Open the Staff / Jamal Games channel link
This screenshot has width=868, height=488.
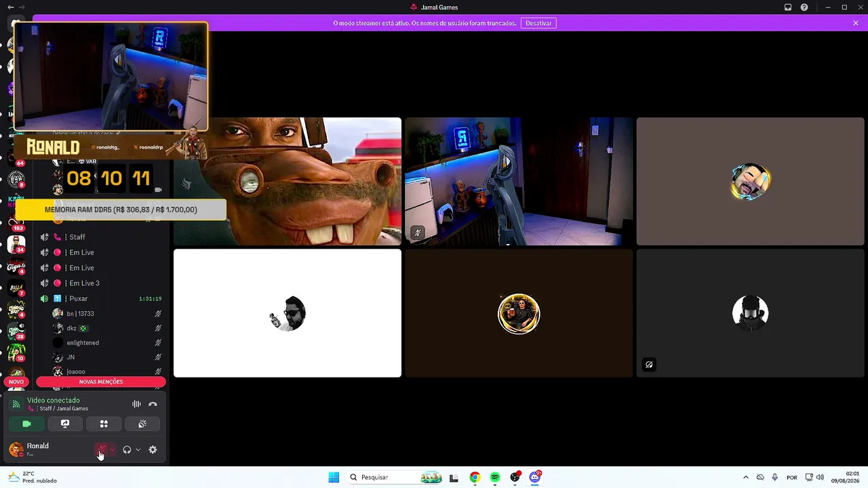64,409
